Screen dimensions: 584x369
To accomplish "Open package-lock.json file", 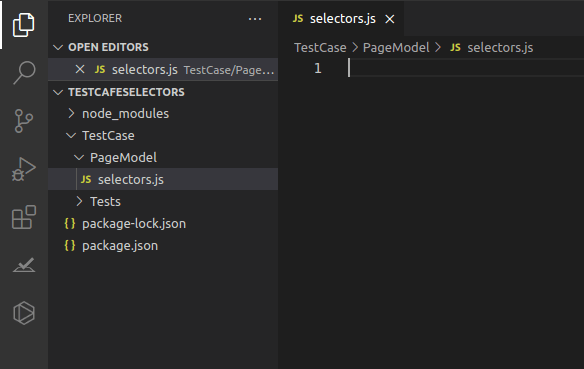I will pyautogui.click(x=163, y=223).
